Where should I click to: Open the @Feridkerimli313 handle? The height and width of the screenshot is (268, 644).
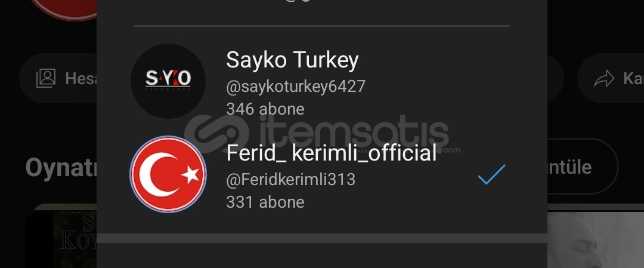(290, 180)
